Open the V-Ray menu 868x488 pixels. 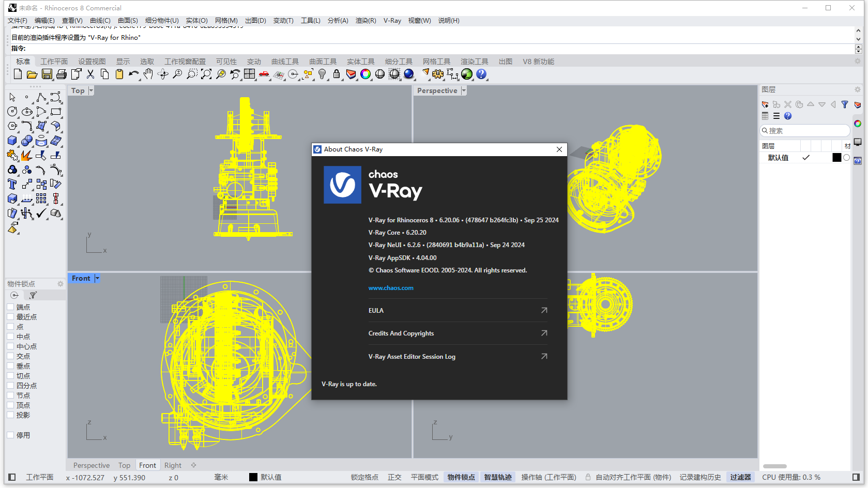point(392,21)
